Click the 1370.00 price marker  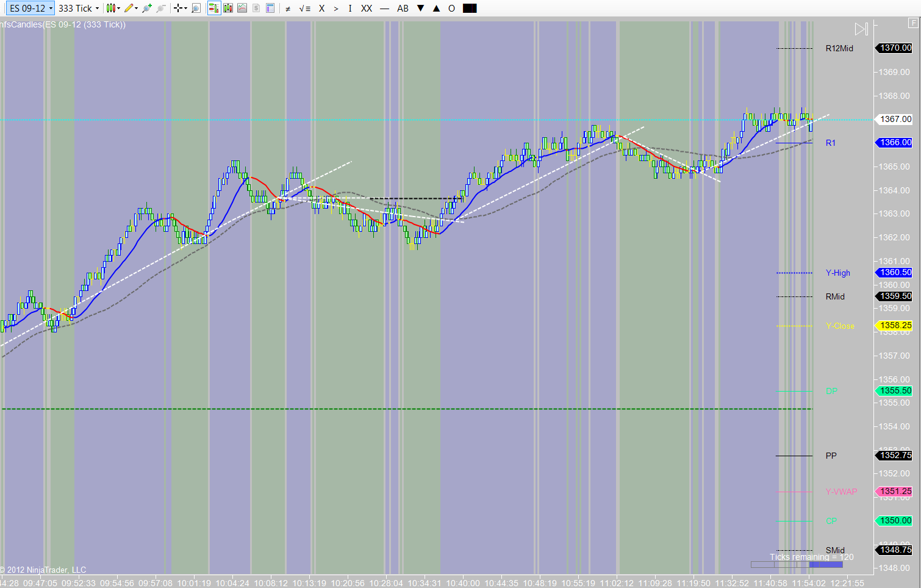895,48
